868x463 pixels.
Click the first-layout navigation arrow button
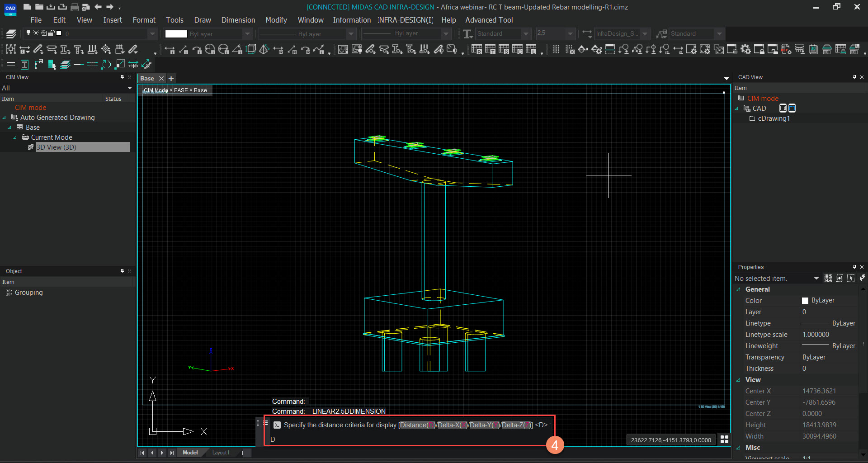142,453
